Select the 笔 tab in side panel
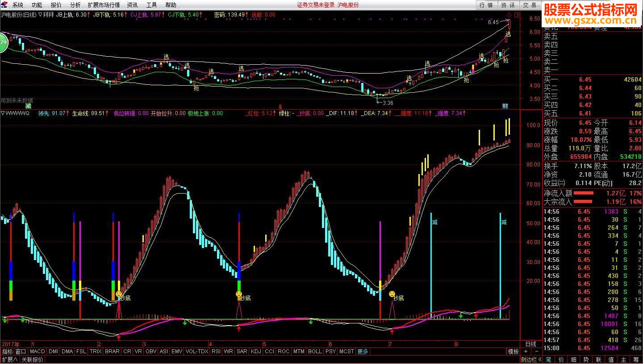Image resolution: width=643 pixels, height=364 pixels. pos(549,360)
